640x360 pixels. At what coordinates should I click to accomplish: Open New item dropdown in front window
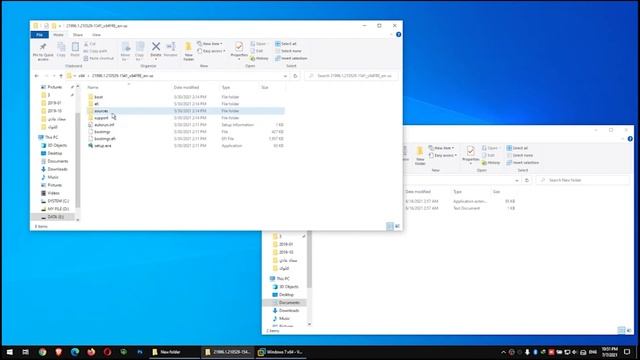[x=210, y=44]
